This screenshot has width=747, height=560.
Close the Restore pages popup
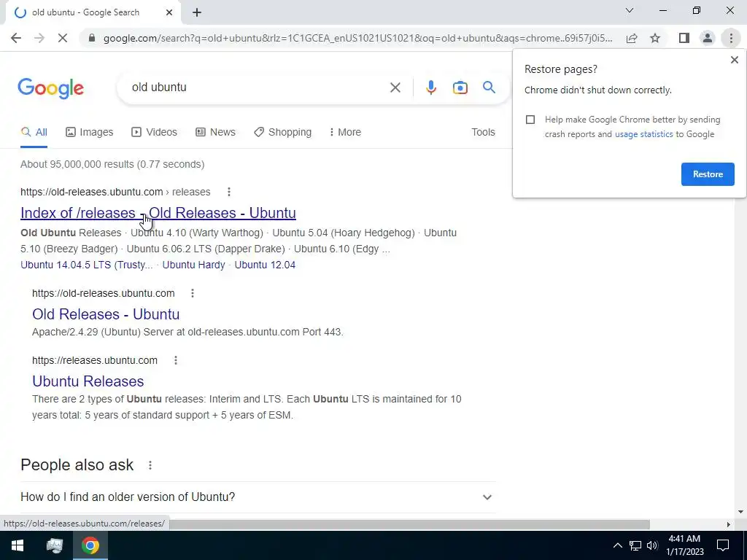tap(734, 60)
